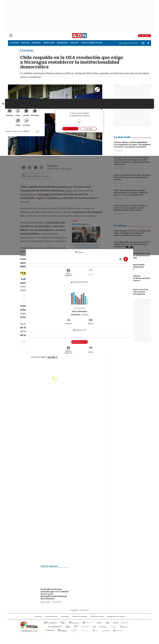The image size is (159, 644).
Task: Open the newsletter envelope icon
Action: pos(143,43)
